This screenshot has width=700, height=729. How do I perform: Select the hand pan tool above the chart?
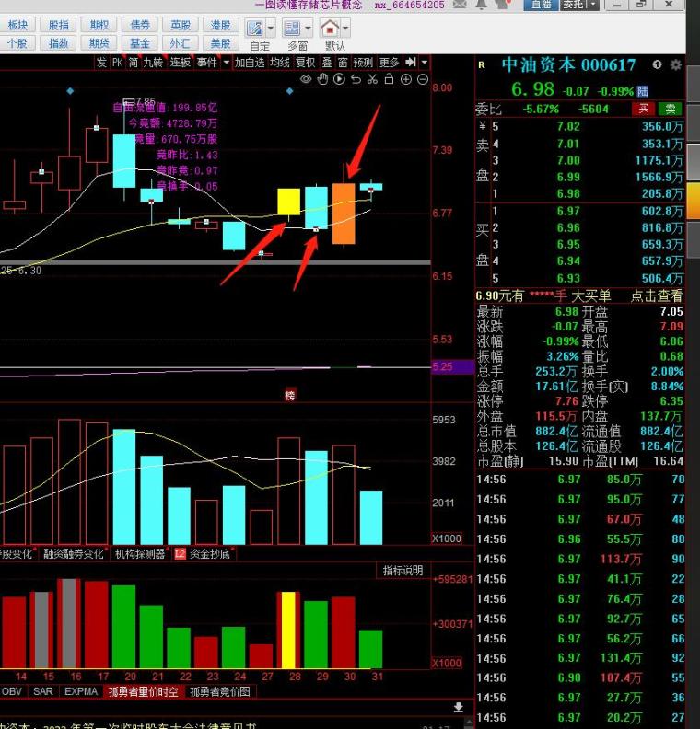point(322,79)
